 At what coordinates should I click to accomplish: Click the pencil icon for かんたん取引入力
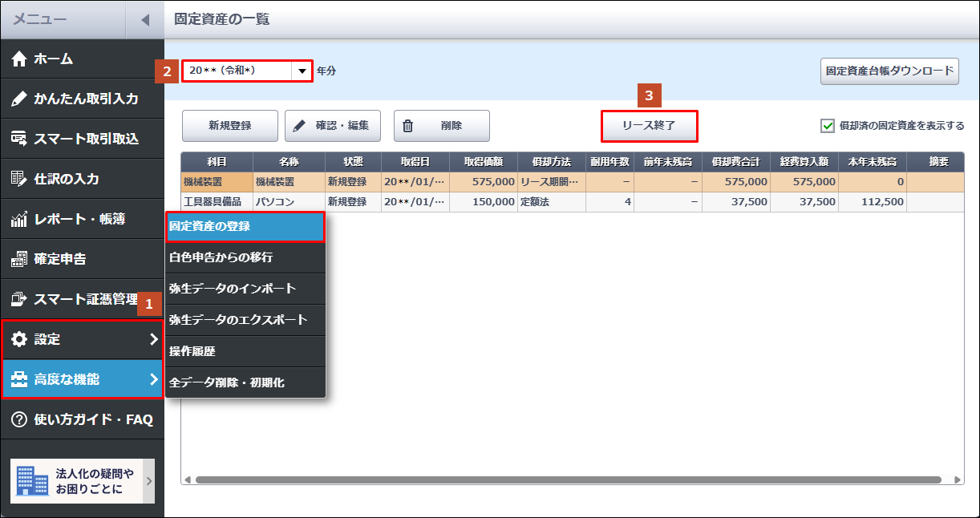coord(19,99)
